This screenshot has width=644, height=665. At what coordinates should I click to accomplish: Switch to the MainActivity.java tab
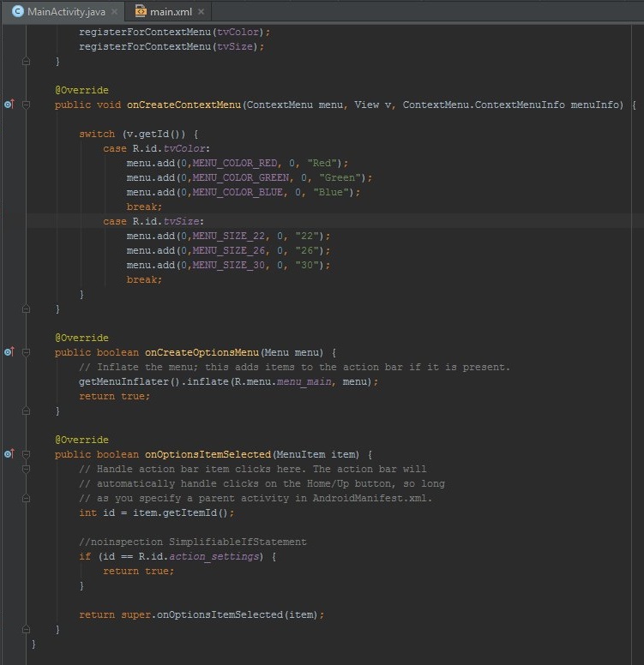(63, 12)
